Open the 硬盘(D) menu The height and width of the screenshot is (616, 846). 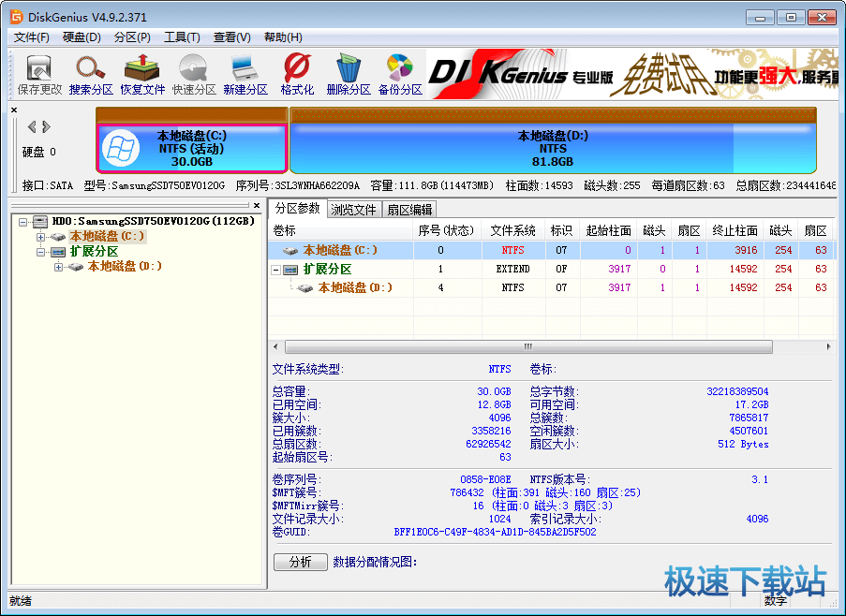pyautogui.click(x=82, y=37)
